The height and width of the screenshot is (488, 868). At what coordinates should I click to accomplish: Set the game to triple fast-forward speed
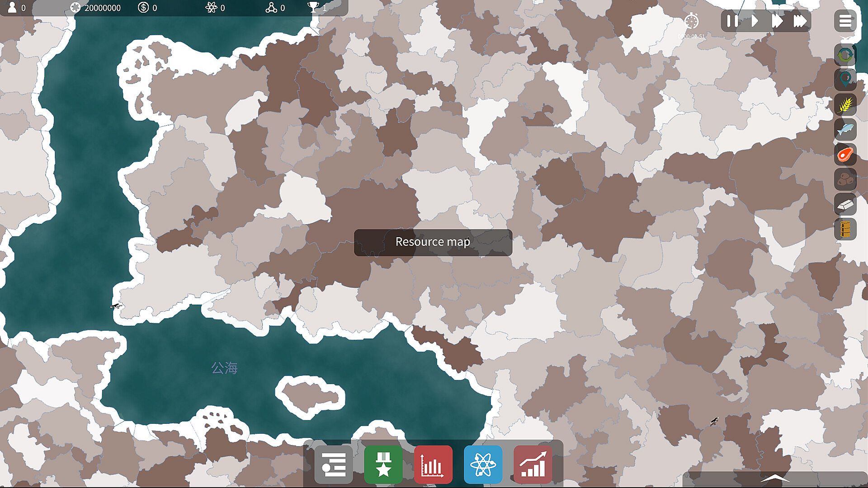click(x=800, y=21)
